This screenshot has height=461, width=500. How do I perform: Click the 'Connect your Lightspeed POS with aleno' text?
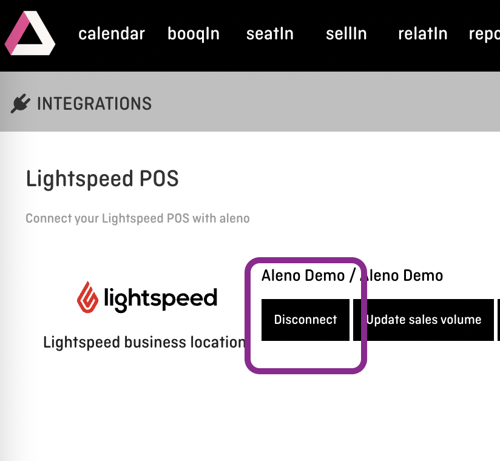pos(138,219)
